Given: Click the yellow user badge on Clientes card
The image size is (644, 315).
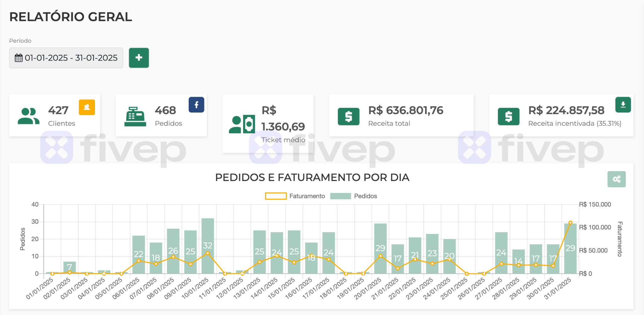Looking at the screenshot, I should click(86, 107).
